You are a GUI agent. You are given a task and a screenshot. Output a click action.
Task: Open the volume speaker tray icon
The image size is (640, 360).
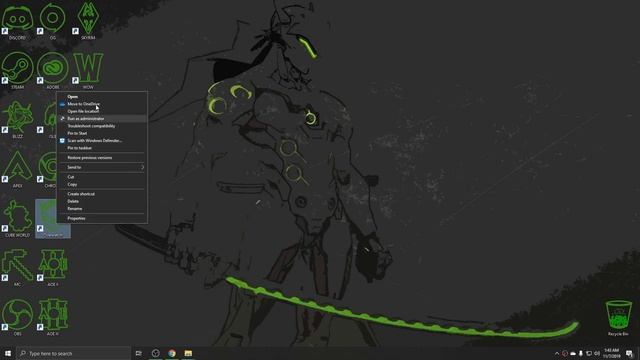[597, 353]
